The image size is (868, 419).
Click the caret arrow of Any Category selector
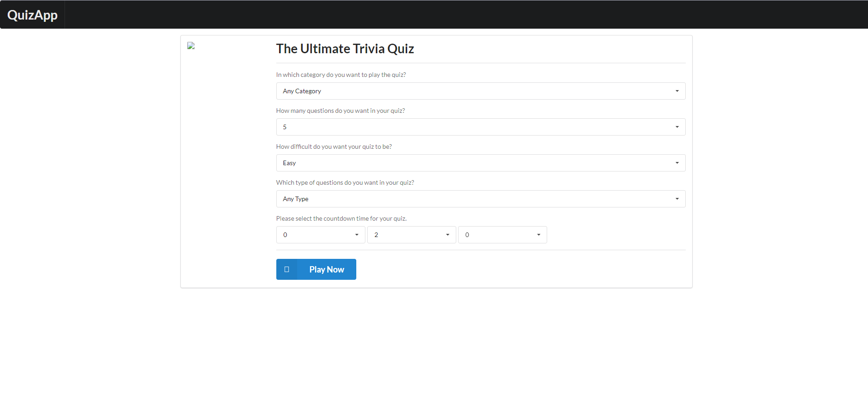pos(677,91)
